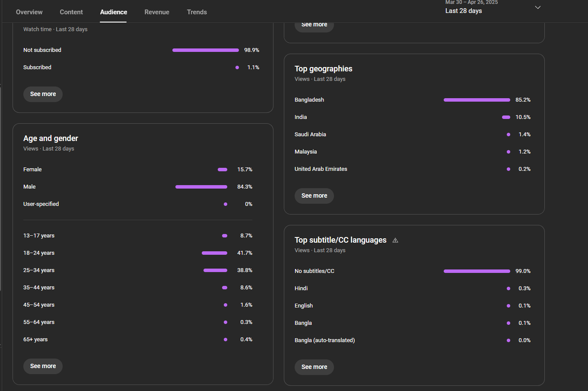Click the India row in geographies
588x391 pixels.
tap(413, 117)
